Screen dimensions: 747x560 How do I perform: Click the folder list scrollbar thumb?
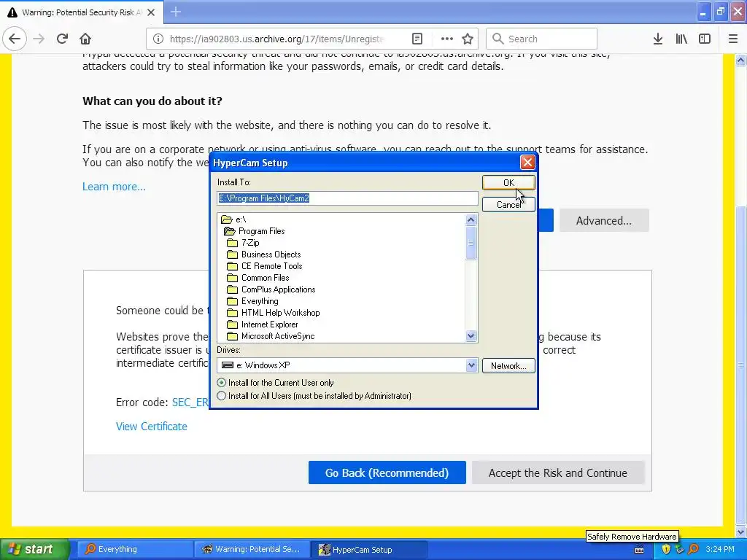coord(471,243)
